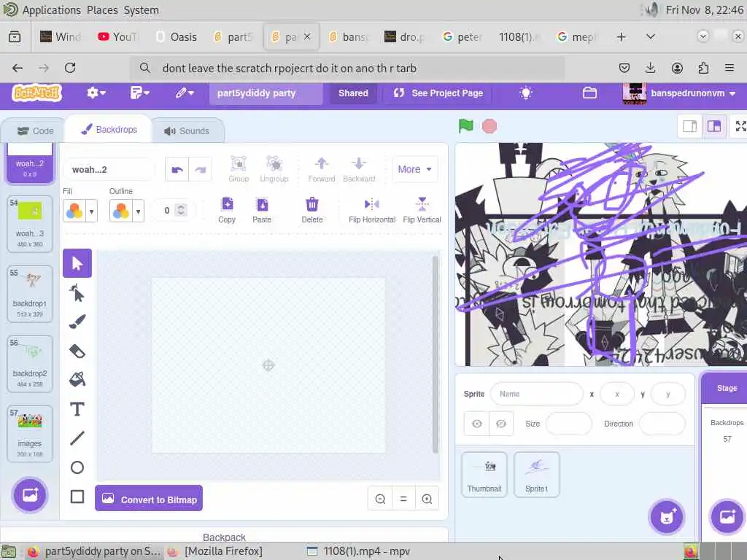
Task: Select the arrow Select tool
Action: pos(77,263)
